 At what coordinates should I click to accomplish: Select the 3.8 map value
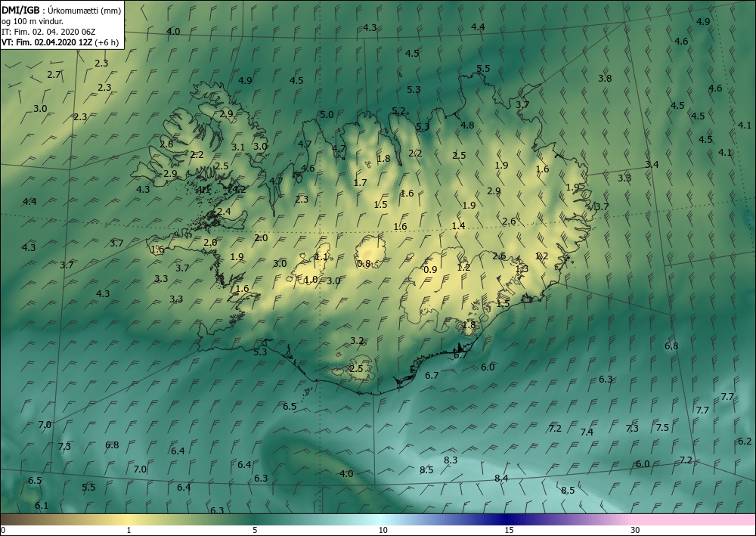(605, 78)
